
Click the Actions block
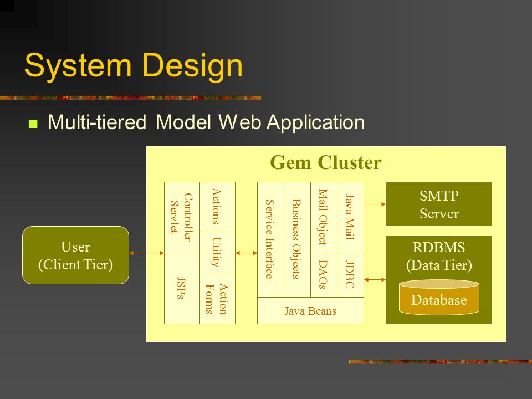pos(217,206)
